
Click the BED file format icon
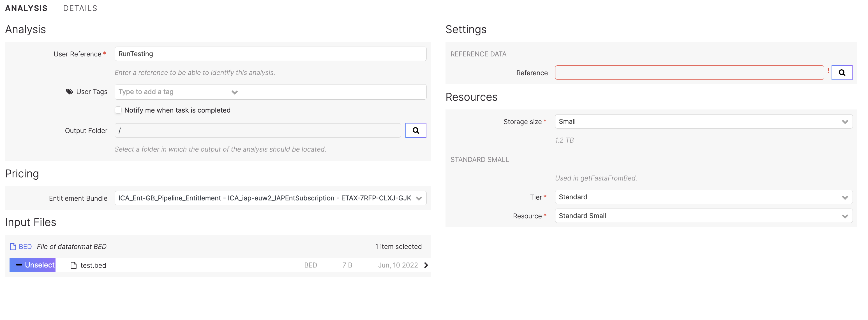[x=13, y=247]
